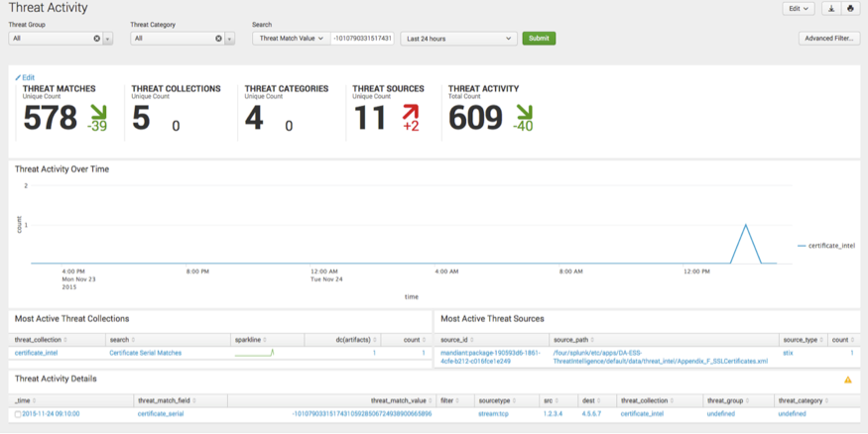
Task: Open the Edit menu at top right
Action: (798, 9)
